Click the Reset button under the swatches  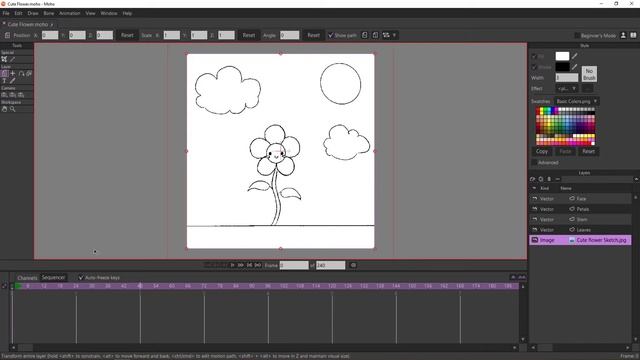coord(588,151)
